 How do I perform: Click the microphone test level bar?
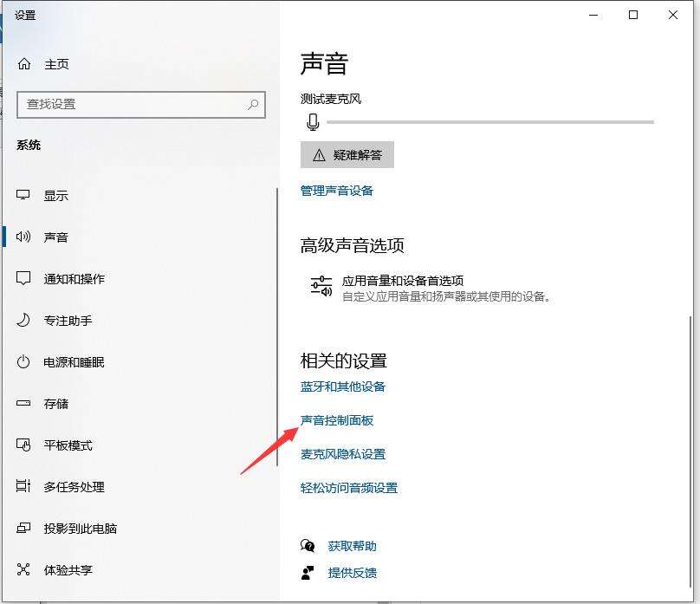tap(490, 122)
